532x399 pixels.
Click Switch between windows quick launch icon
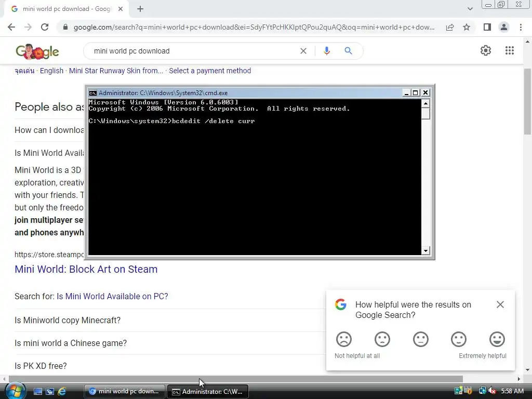click(x=49, y=392)
